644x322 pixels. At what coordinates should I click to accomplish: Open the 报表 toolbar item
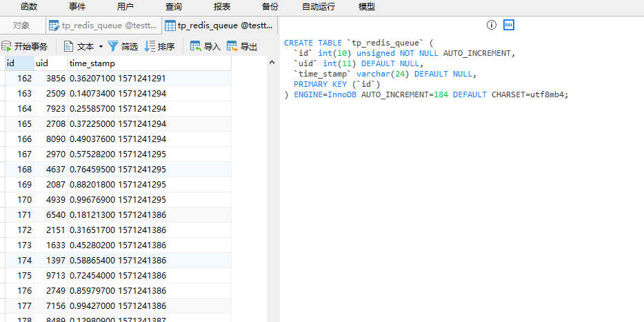click(x=222, y=7)
